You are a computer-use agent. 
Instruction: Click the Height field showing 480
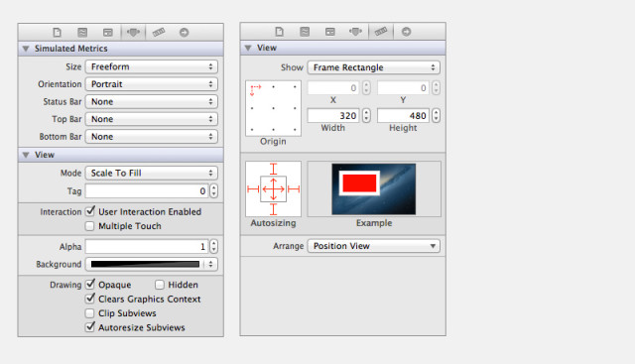403,116
